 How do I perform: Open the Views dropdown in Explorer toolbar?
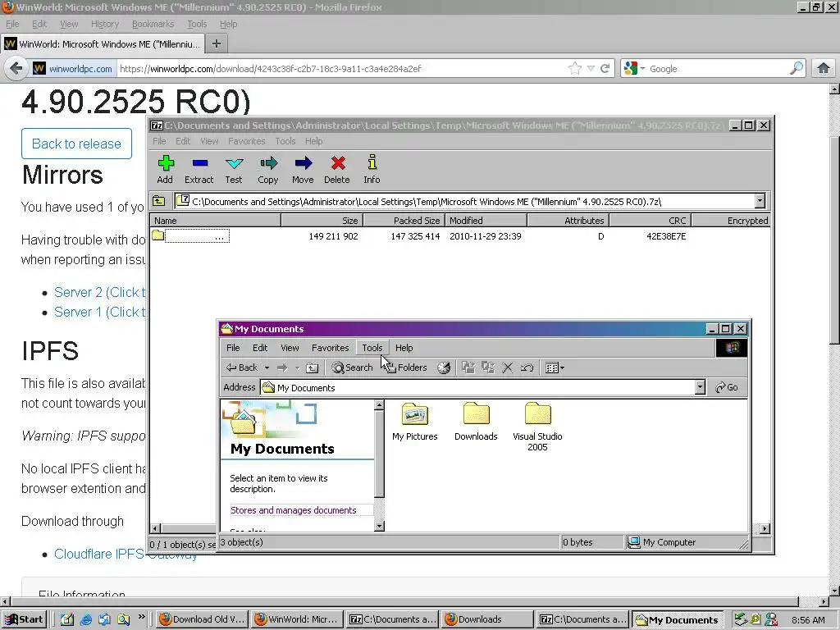tap(555, 367)
